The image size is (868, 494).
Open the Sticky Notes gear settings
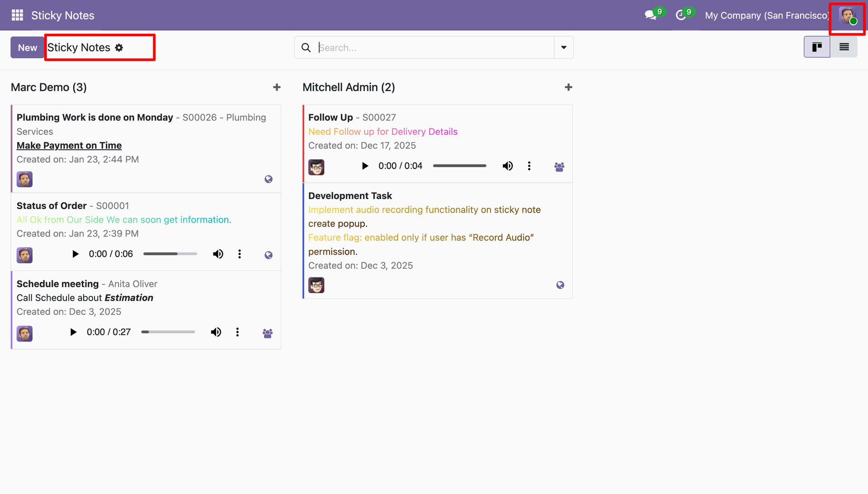coord(119,47)
